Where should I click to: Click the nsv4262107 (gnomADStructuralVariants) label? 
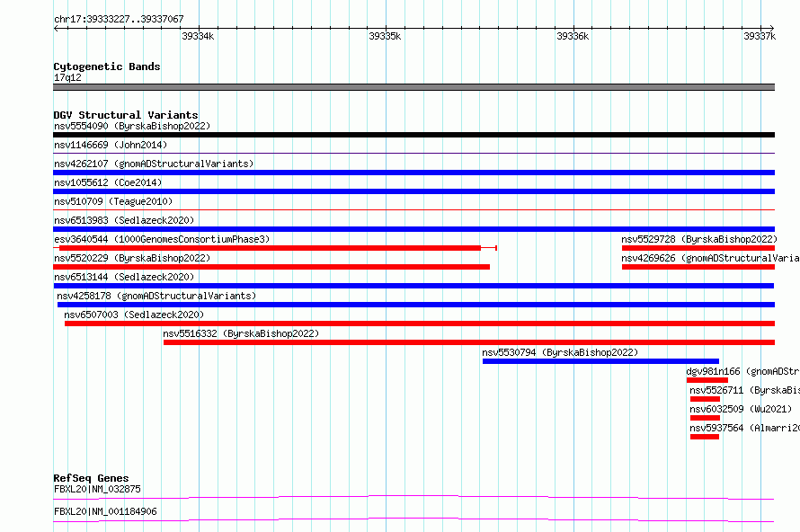tap(154, 164)
